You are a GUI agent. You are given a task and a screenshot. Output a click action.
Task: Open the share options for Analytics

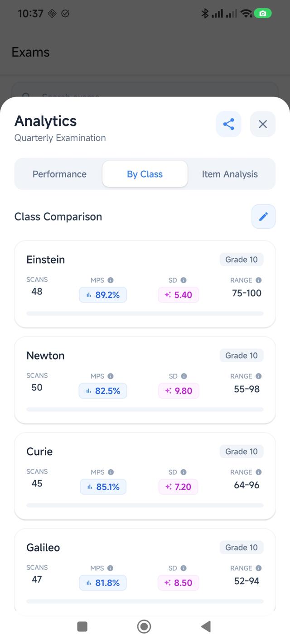point(228,124)
